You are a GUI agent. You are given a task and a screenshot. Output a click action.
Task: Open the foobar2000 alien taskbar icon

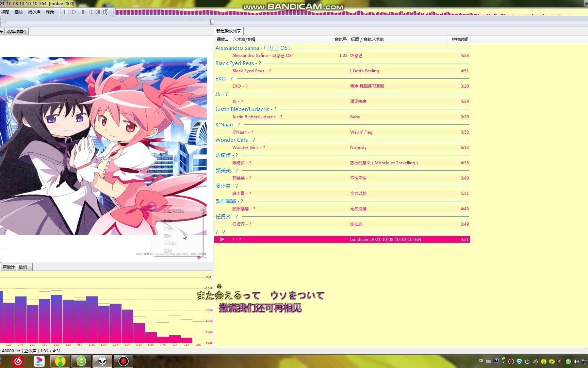(x=102, y=361)
